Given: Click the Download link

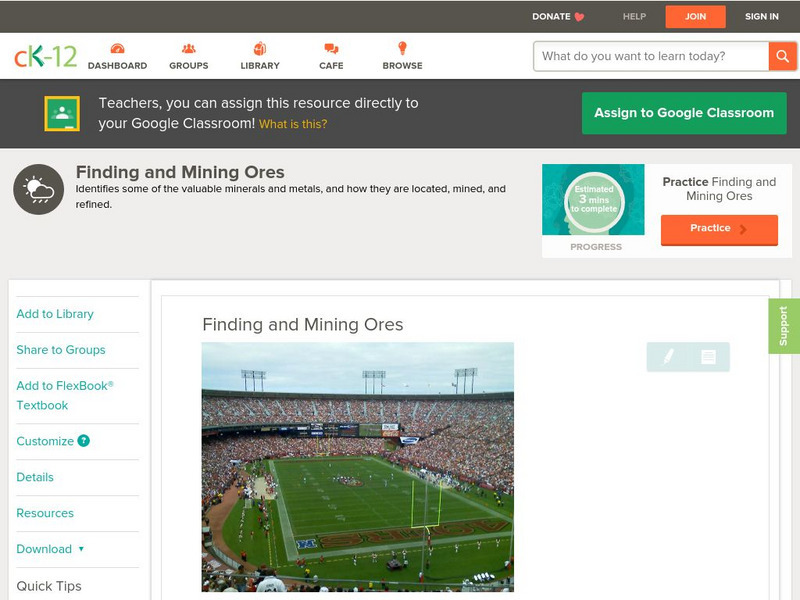Looking at the screenshot, I should 44,549.
